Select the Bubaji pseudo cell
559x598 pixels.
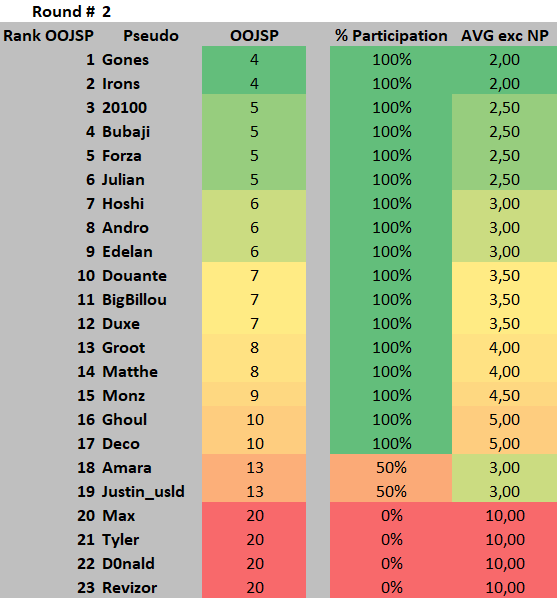150,132
